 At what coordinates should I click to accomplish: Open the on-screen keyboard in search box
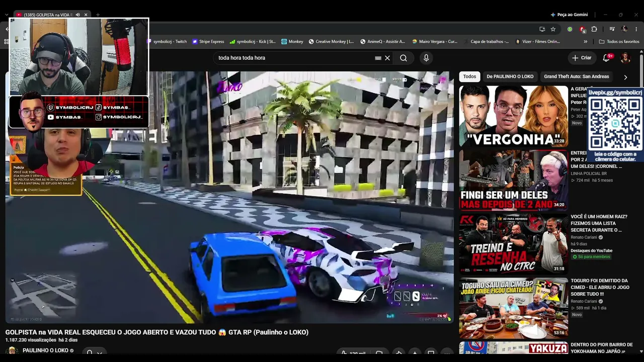[x=378, y=58]
